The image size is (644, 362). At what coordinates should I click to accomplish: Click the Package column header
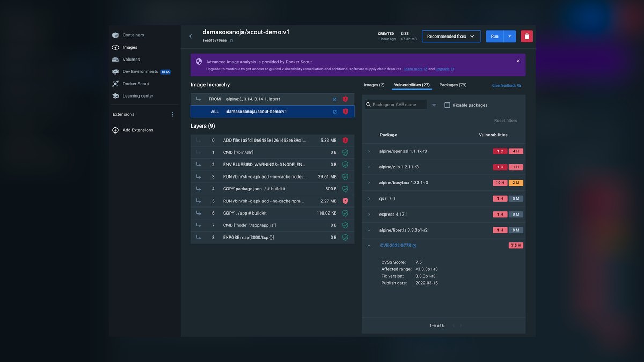point(388,135)
